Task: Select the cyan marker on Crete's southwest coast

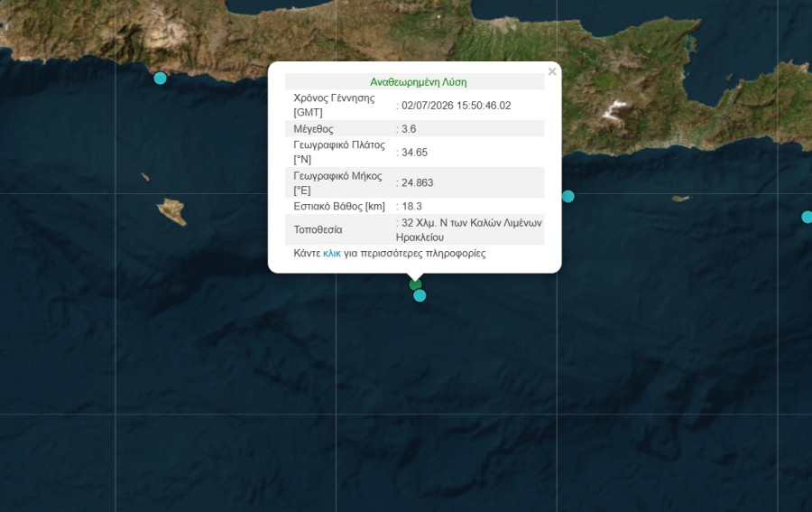Action: point(161,79)
